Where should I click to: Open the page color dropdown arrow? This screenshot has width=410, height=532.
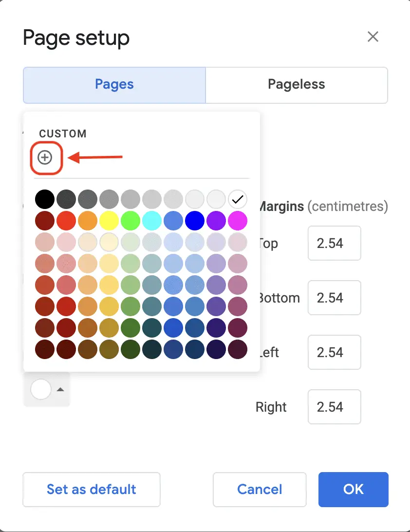(59, 389)
